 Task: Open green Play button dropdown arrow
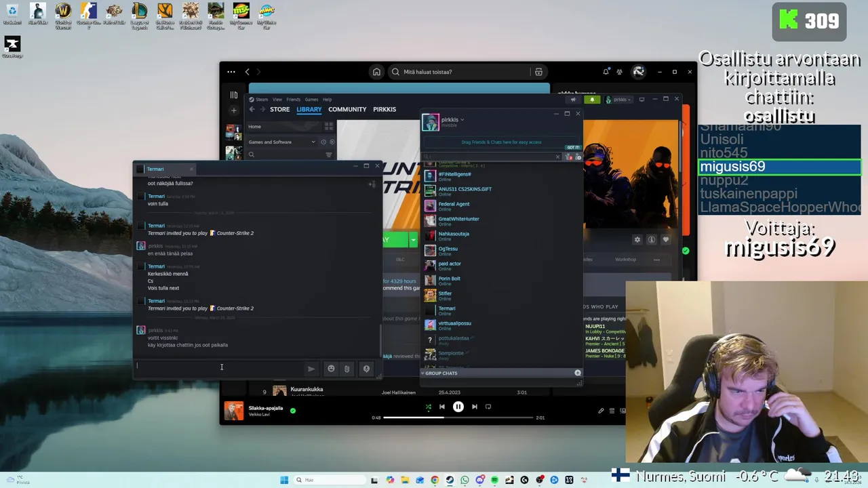click(413, 240)
